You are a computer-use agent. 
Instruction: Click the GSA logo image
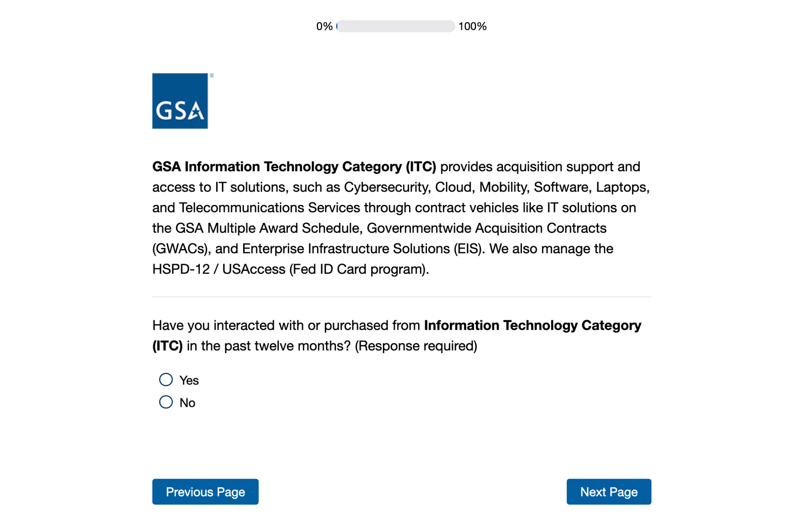click(180, 101)
